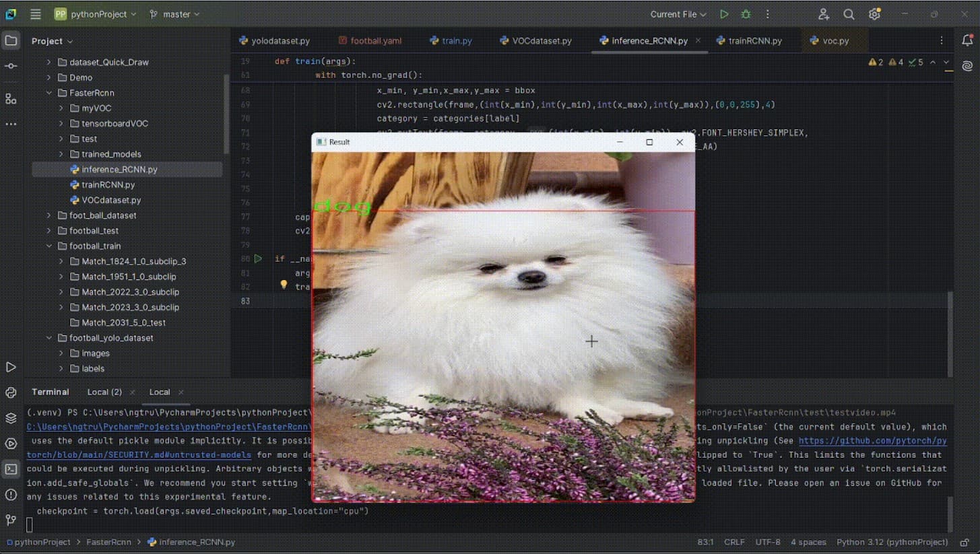Screen dimensions: 980x554
Task: Expand the trained_models folder
Action: coord(61,154)
